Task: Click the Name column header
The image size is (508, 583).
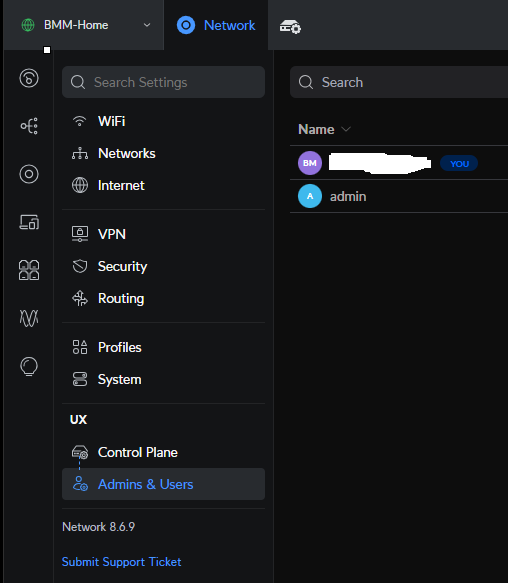Action: coord(316,129)
